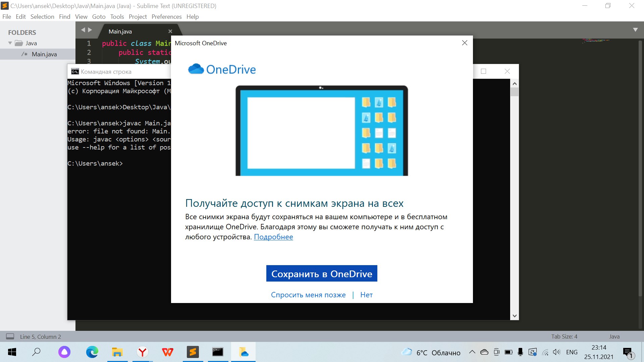
Task: Click the OneDrive taskbar app icon
Action: (x=244, y=352)
